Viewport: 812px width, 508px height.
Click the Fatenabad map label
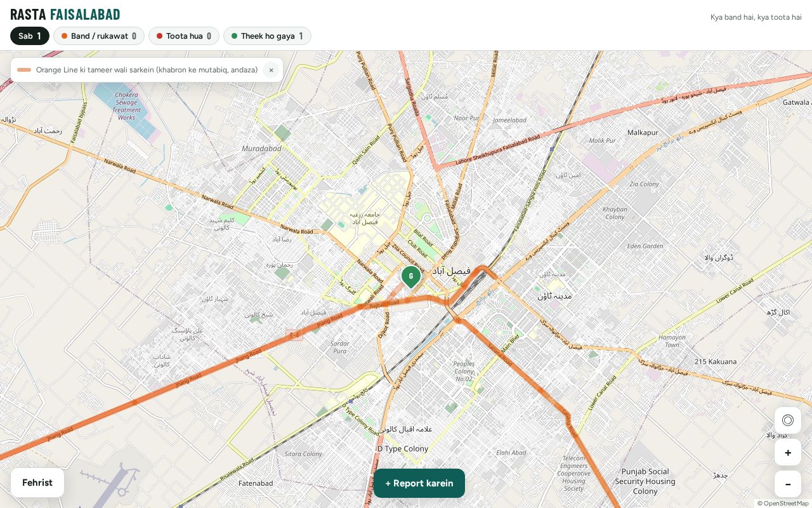click(x=256, y=483)
